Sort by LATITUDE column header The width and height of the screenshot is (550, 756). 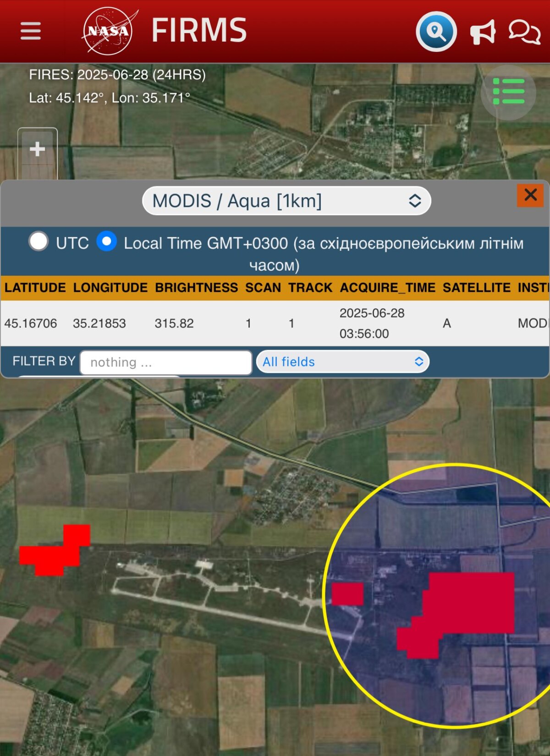35,288
